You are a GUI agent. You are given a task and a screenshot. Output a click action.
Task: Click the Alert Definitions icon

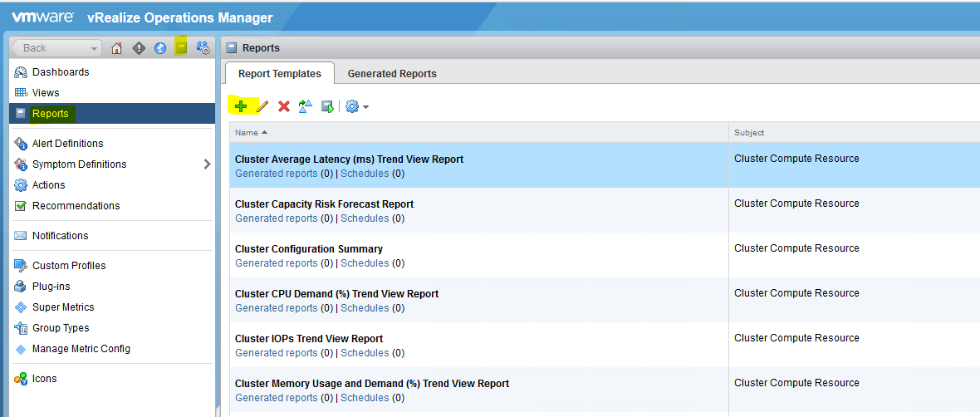click(21, 144)
